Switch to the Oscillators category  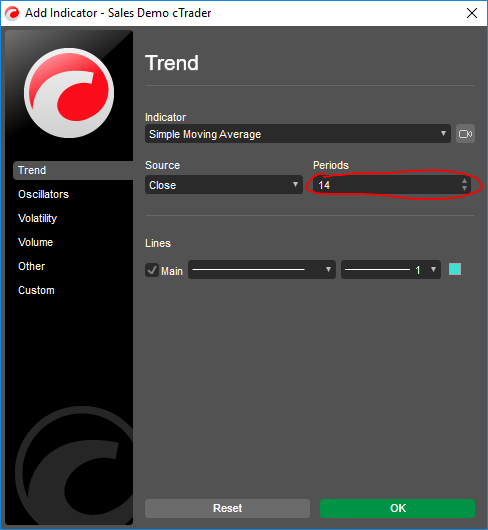tap(43, 194)
